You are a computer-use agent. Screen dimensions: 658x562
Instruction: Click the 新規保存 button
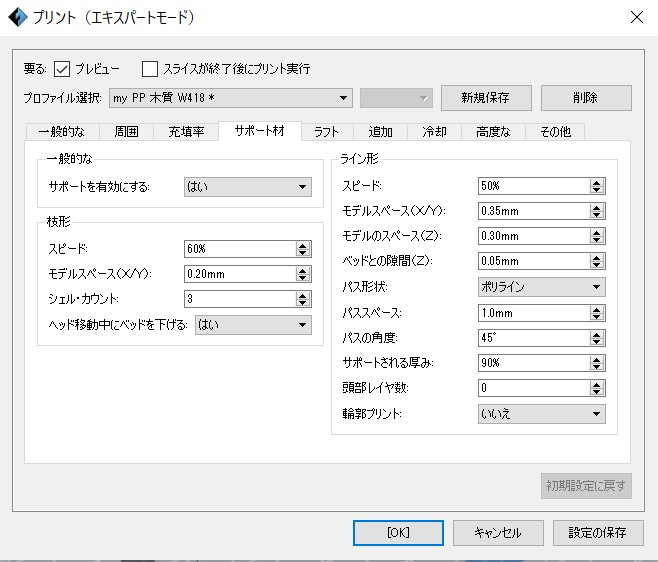coord(486,98)
